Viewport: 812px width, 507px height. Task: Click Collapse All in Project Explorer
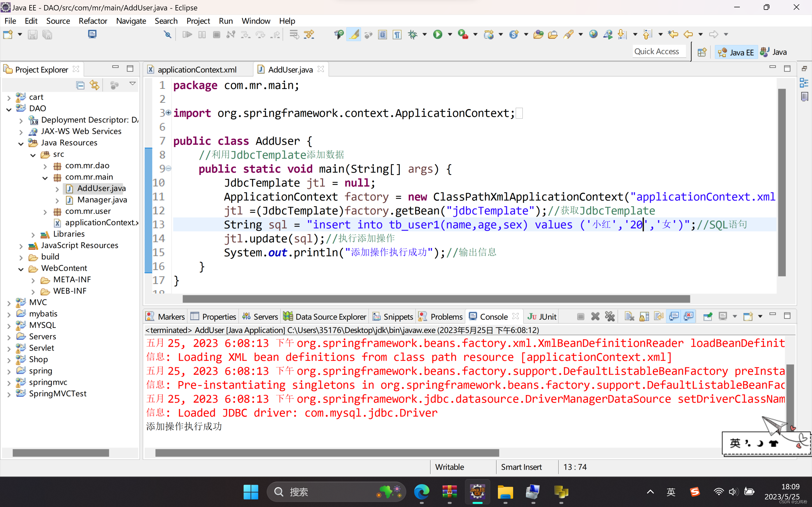(x=80, y=85)
